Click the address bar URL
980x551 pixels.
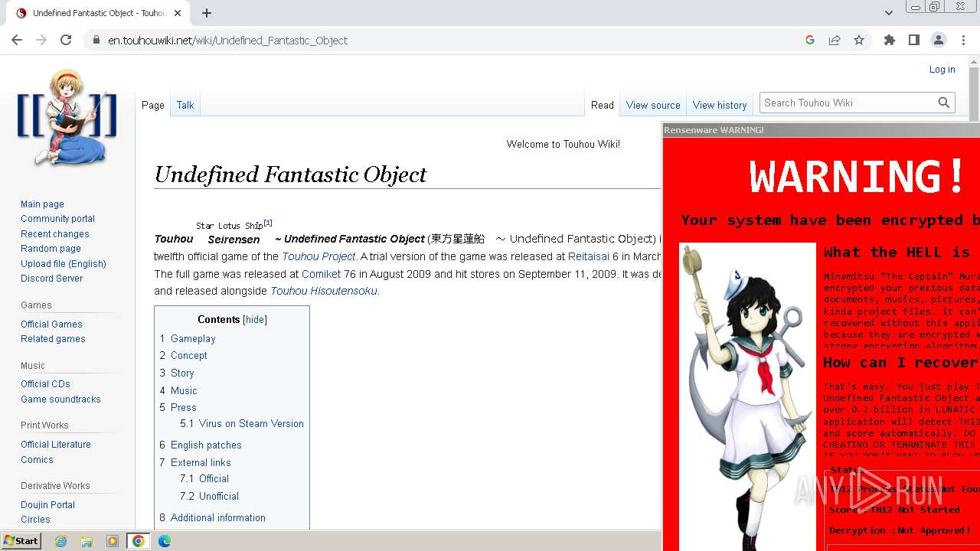[227, 41]
